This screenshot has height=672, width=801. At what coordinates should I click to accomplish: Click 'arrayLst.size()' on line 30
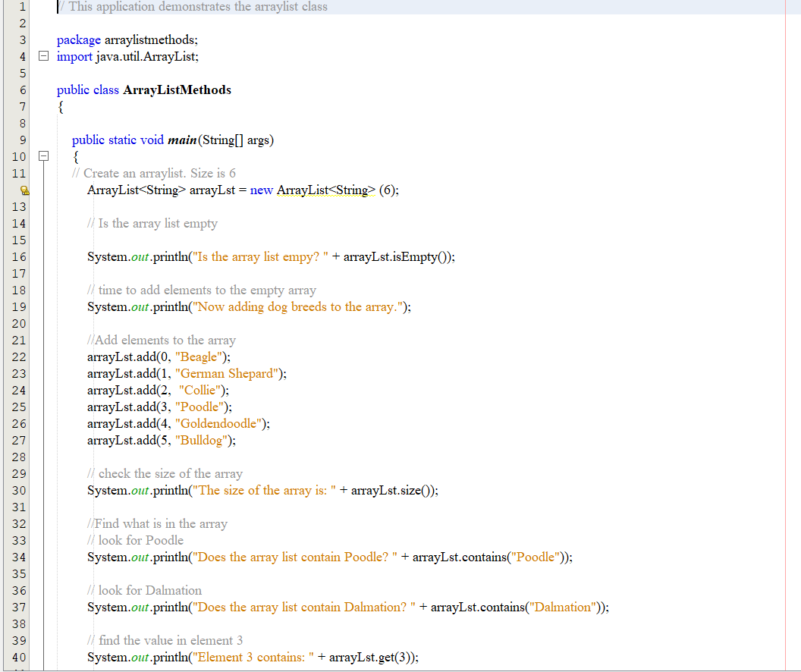(x=392, y=491)
